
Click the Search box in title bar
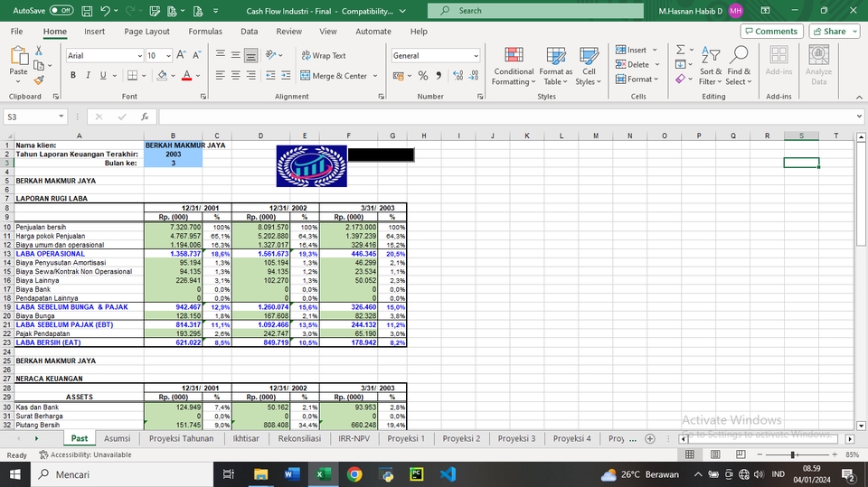click(x=535, y=11)
